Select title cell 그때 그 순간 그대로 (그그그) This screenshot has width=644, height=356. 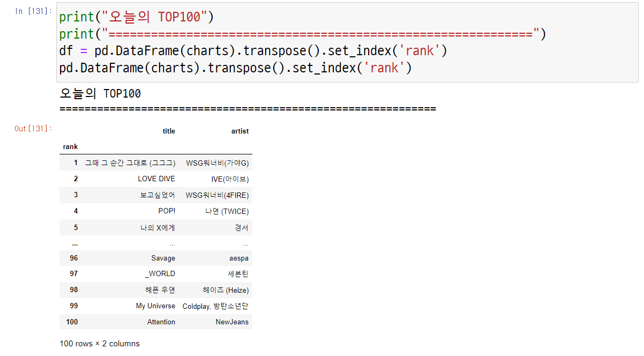click(x=130, y=162)
